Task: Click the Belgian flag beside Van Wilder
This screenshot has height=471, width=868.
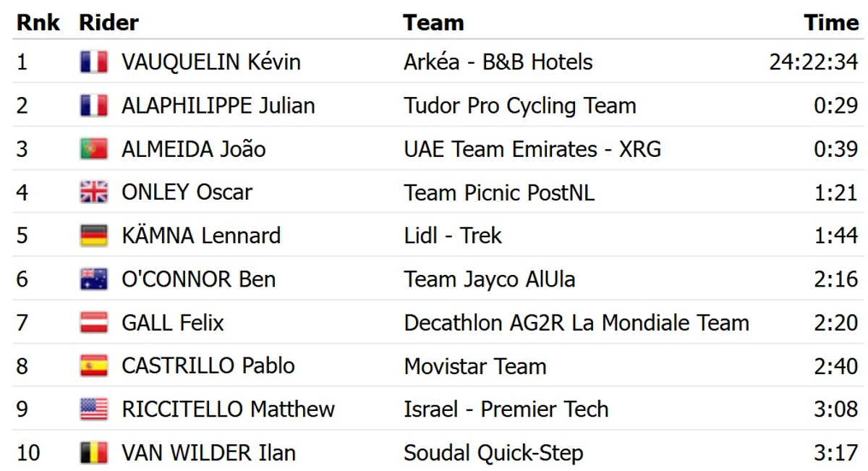Action: coord(94,453)
